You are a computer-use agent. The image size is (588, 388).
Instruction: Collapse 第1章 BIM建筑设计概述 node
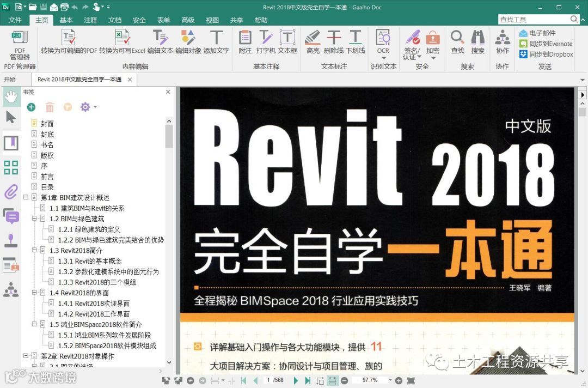point(26,197)
